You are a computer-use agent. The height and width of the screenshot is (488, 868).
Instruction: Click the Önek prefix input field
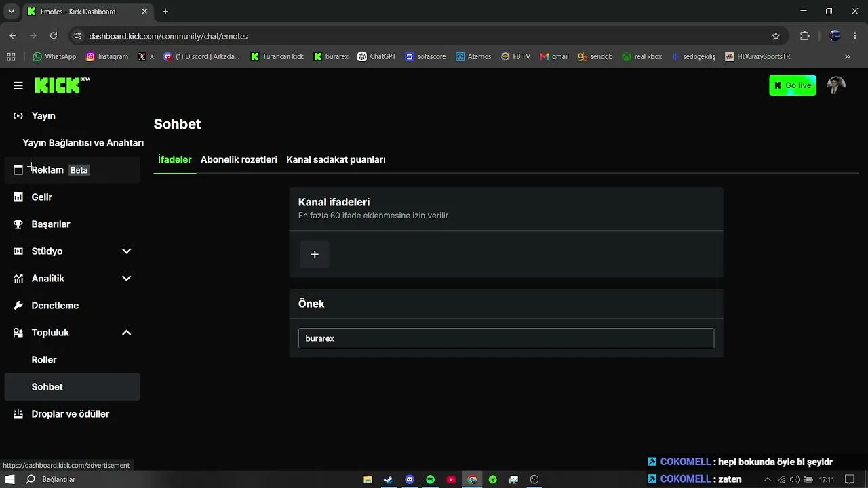(x=506, y=338)
